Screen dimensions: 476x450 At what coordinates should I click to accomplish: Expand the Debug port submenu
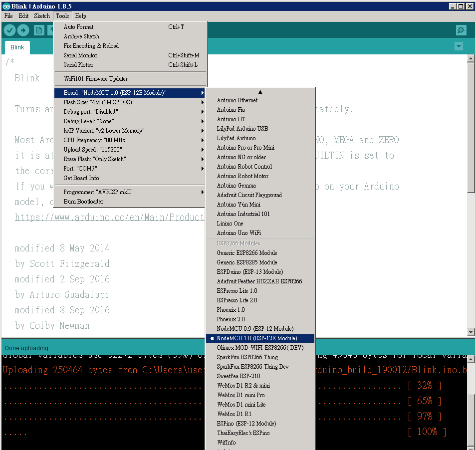point(130,112)
